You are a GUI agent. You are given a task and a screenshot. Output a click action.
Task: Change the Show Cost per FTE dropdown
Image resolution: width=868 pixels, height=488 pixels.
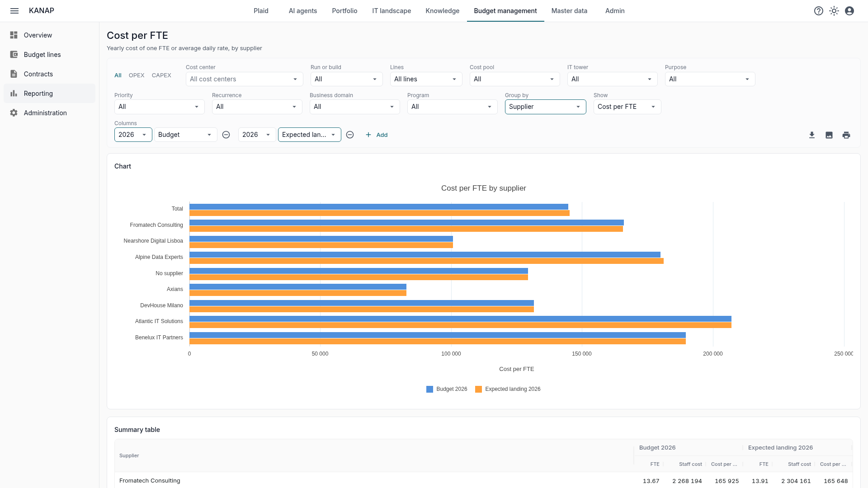coord(627,107)
